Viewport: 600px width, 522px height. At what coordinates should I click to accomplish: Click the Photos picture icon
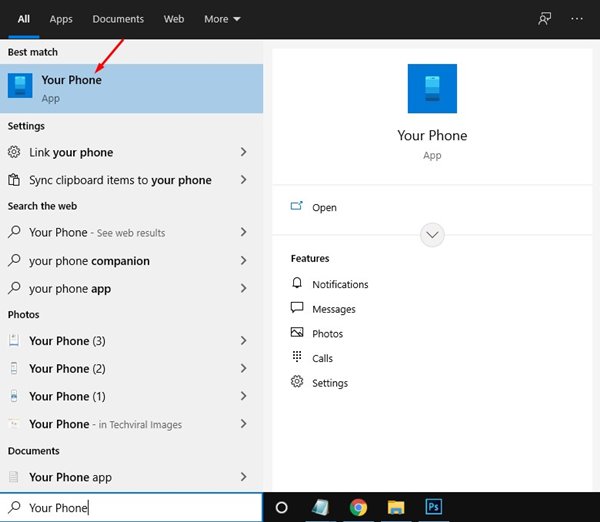tap(297, 332)
